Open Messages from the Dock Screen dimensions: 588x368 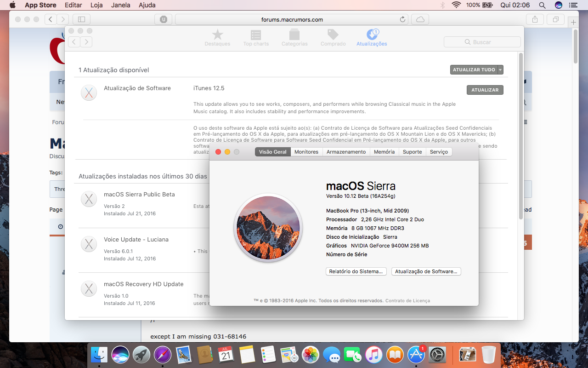click(x=332, y=355)
